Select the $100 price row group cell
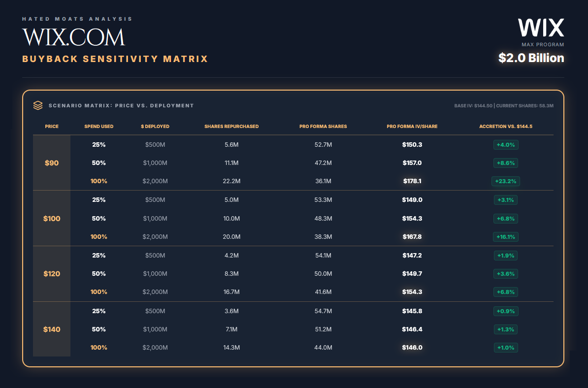The image size is (588, 388). pyautogui.click(x=52, y=218)
